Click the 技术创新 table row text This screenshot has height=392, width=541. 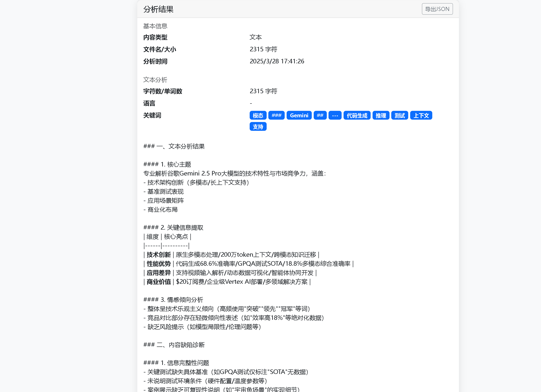coord(159,255)
